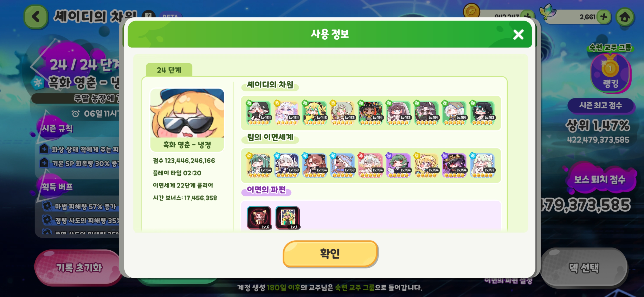Open the 획득 버프 section header

(58, 186)
